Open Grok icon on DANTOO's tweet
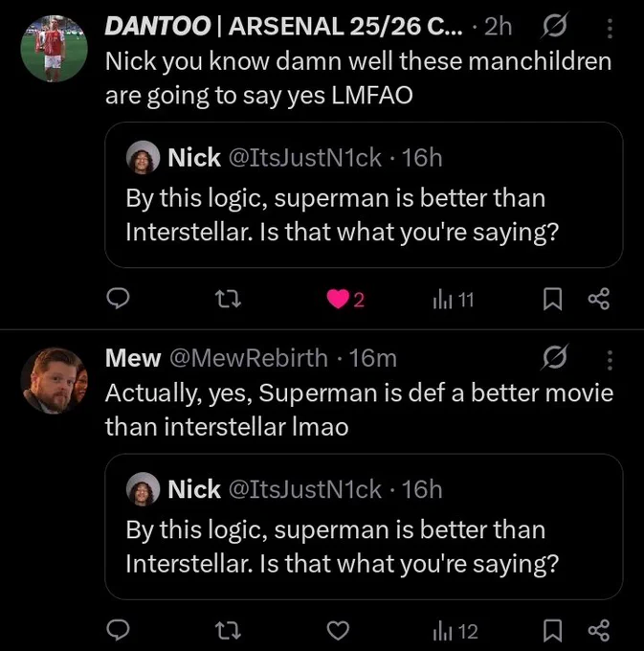Screen dimensions: 644x651 pos(554,26)
